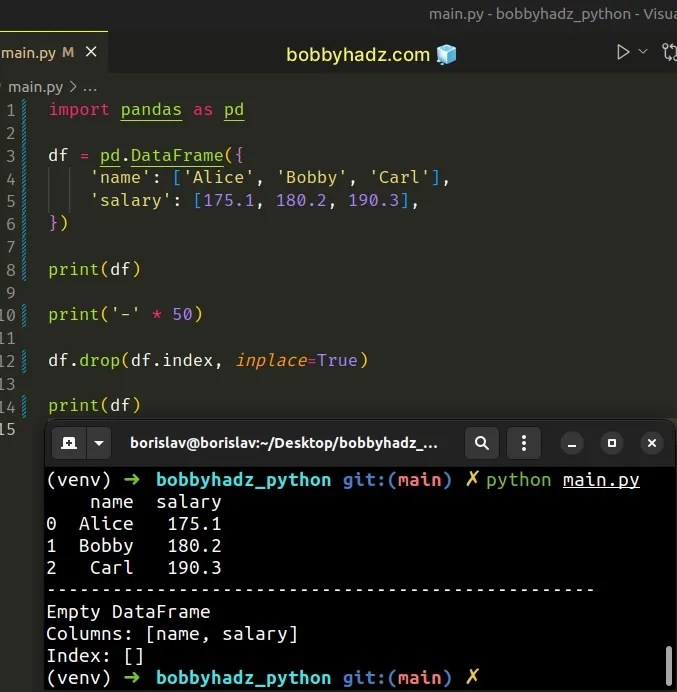Click 'Carl' row in terminal output
Screen dimensions: 677x692
point(134,568)
